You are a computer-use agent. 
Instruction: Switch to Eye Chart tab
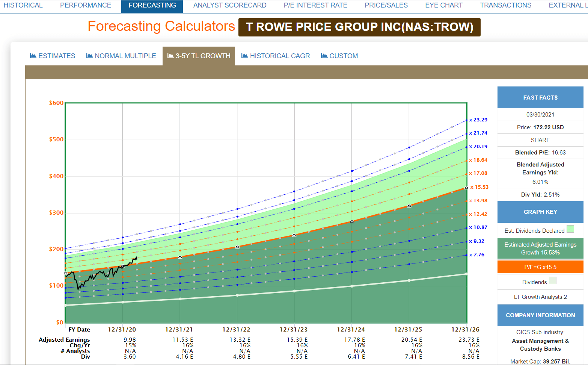coord(444,5)
